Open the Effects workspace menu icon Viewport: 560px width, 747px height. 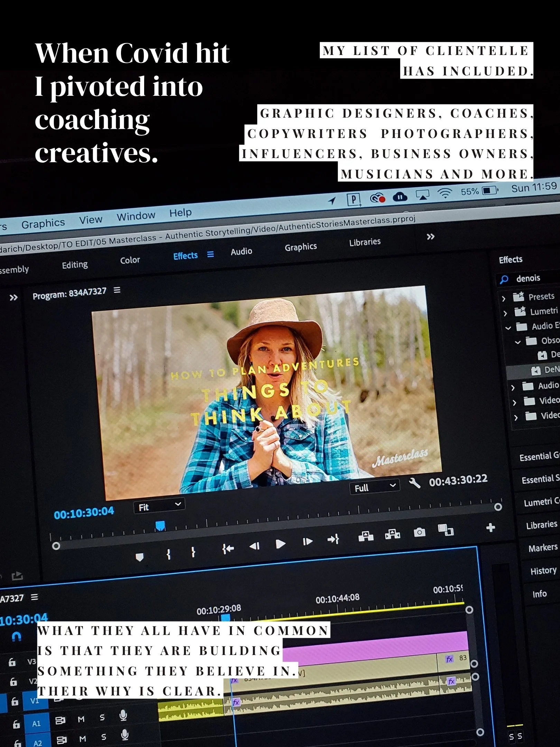pyautogui.click(x=211, y=254)
